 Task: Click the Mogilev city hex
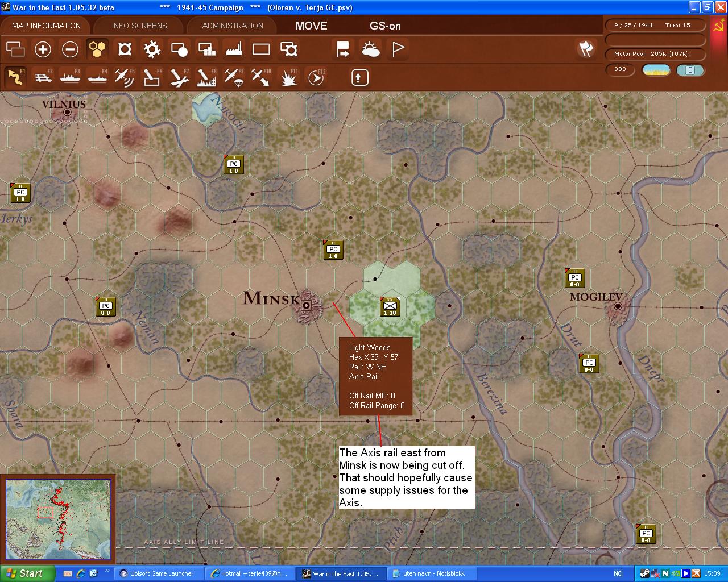coord(618,307)
